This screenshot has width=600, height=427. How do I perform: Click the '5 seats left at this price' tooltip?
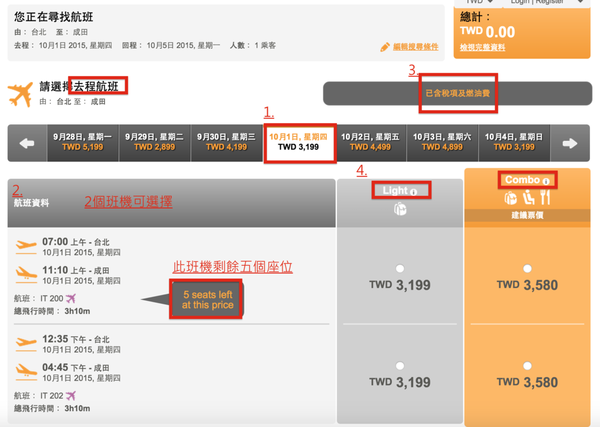click(x=207, y=300)
